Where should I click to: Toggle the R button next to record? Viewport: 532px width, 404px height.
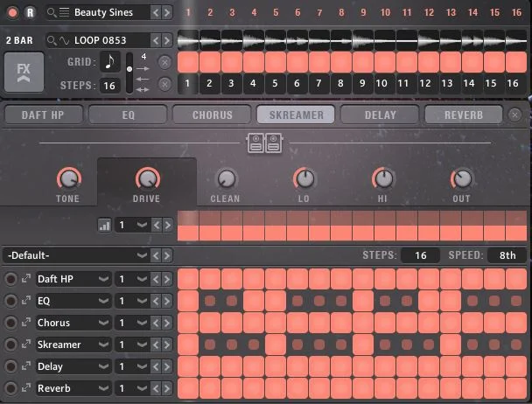click(31, 12)
